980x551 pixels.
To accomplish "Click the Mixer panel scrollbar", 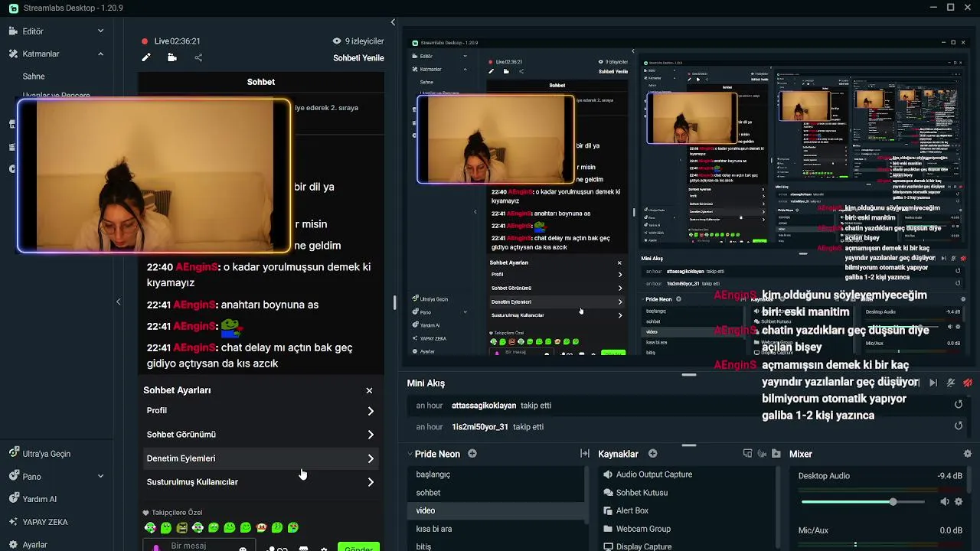I will (971, 479).
